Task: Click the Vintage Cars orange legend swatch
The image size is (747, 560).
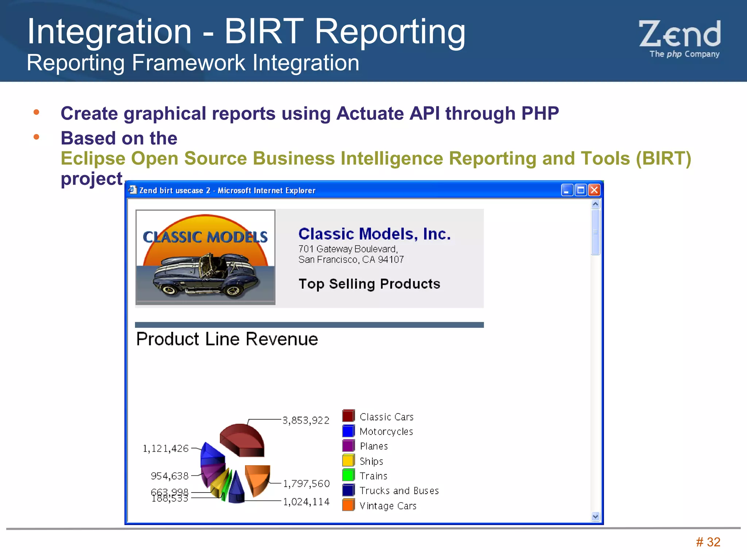Action: click(x=348, y=505)
